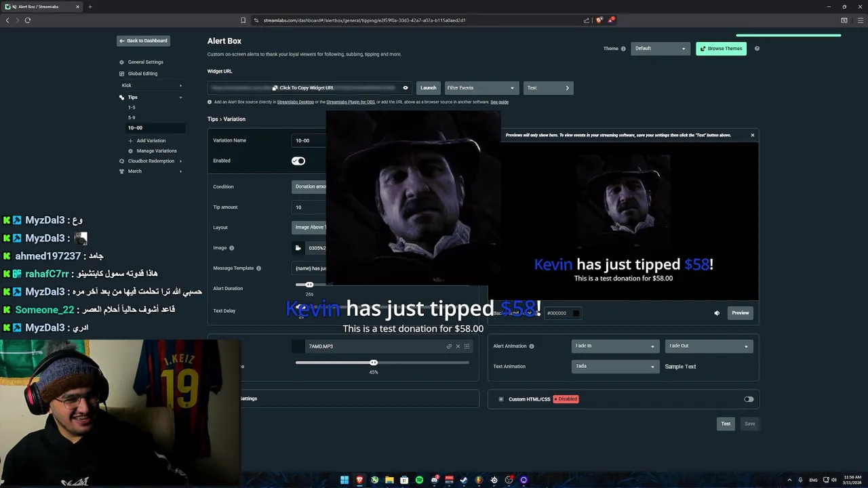Viewport: 868px width, 488px height.
Task: Click speaker icon next to Preview button
Action: pos(717,313)
